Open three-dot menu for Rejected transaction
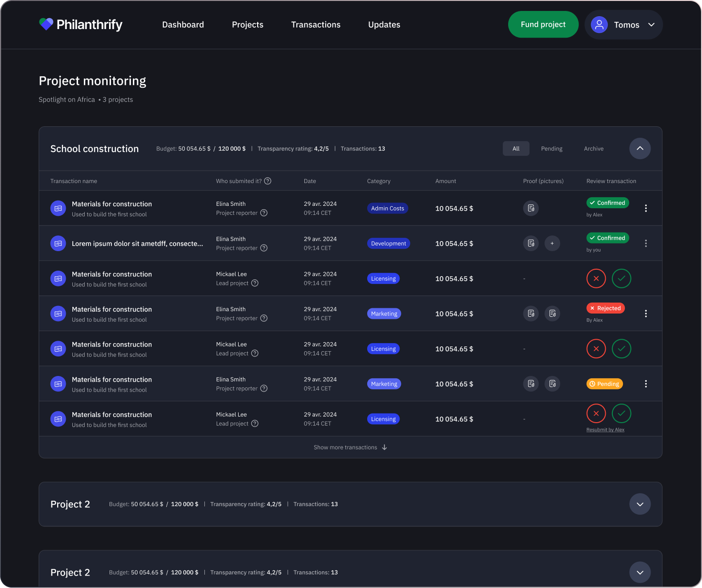Viewport: 702px width, 588px height. (645, 314)
